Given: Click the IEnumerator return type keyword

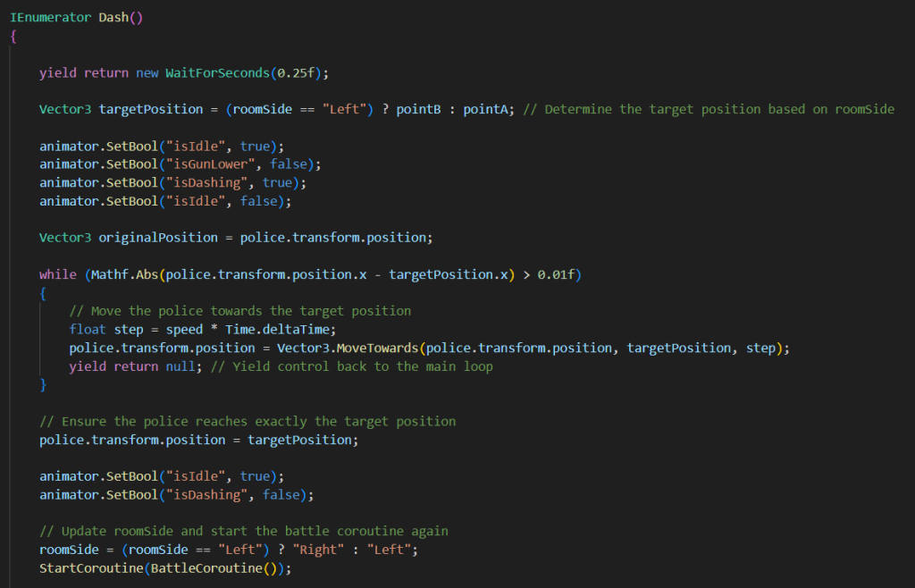Looking at the screenshot, I should (50, 17).
